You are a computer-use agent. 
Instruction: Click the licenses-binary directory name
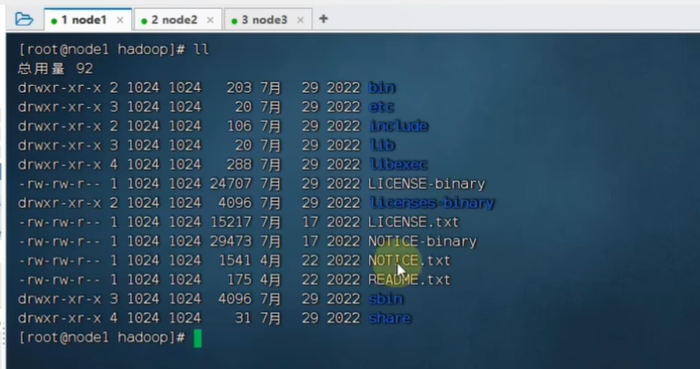pos(432,203)
